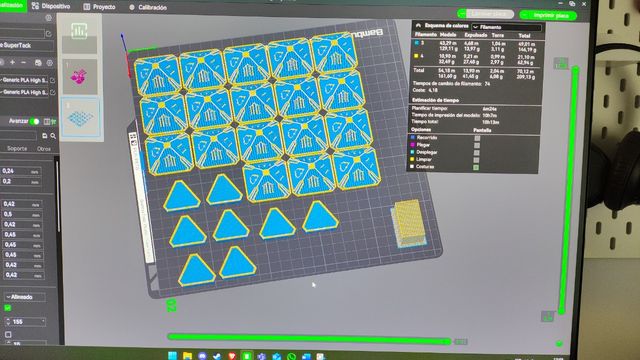Screen dimensions: 640x360
Task: Select the Otros settings tab
Action: (44, 149)
